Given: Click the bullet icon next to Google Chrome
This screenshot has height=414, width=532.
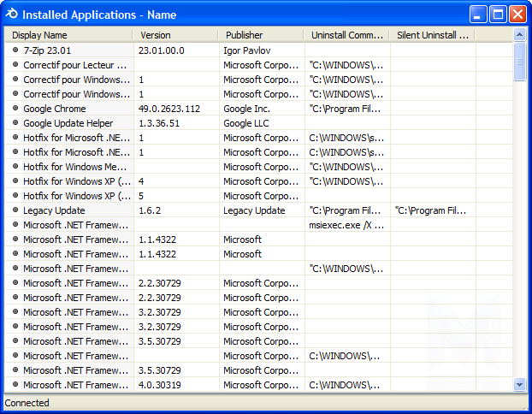Looking at the screenshot, I should point(15,109).
